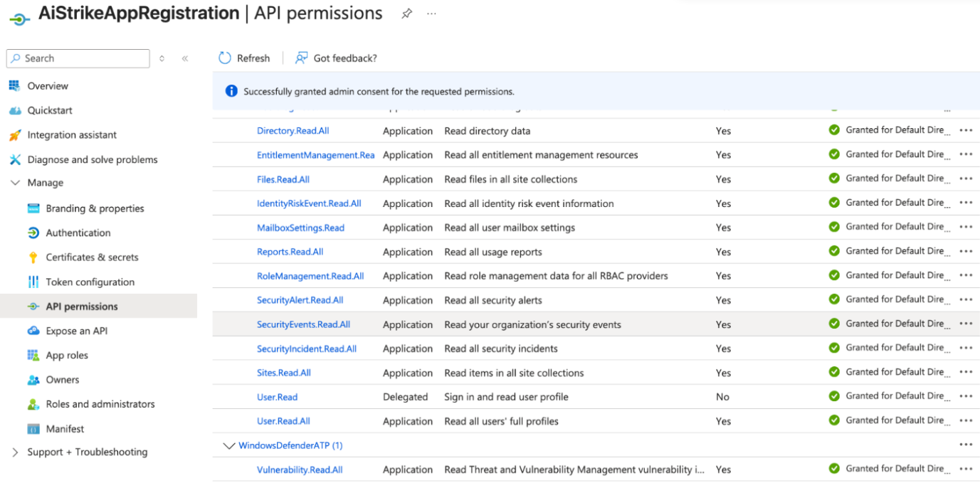
Task: Select the API permissions menu item
Action: [98, 307]
